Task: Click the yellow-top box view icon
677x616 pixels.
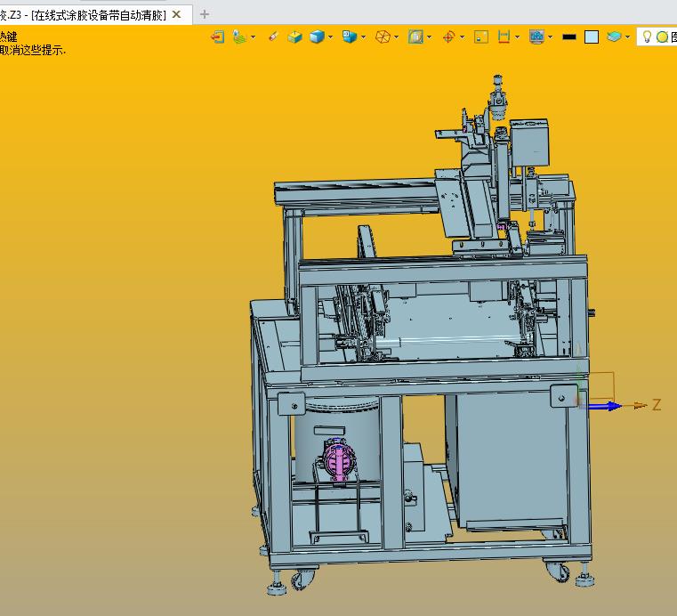Action: point(294,37)
